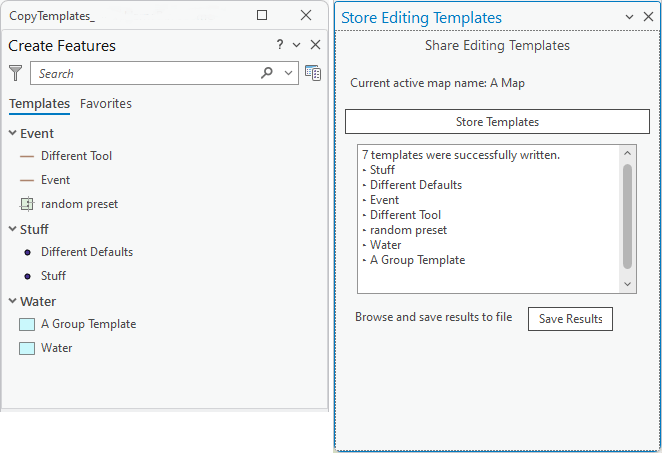This screenshot has height=453, width=668.
Task: Click the filter funnel icon
Action: click(16, 73)
